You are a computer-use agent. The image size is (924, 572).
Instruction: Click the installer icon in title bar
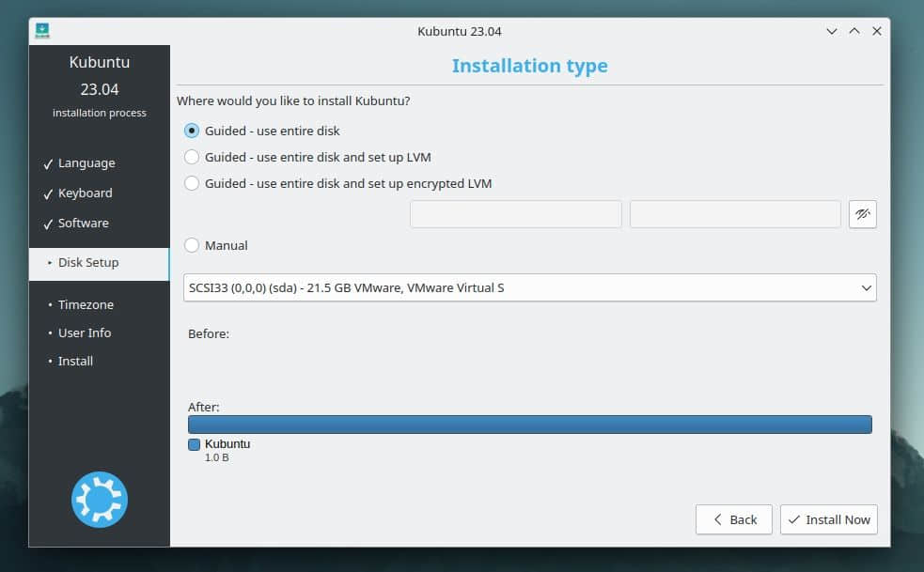click(x=42, y=31)
